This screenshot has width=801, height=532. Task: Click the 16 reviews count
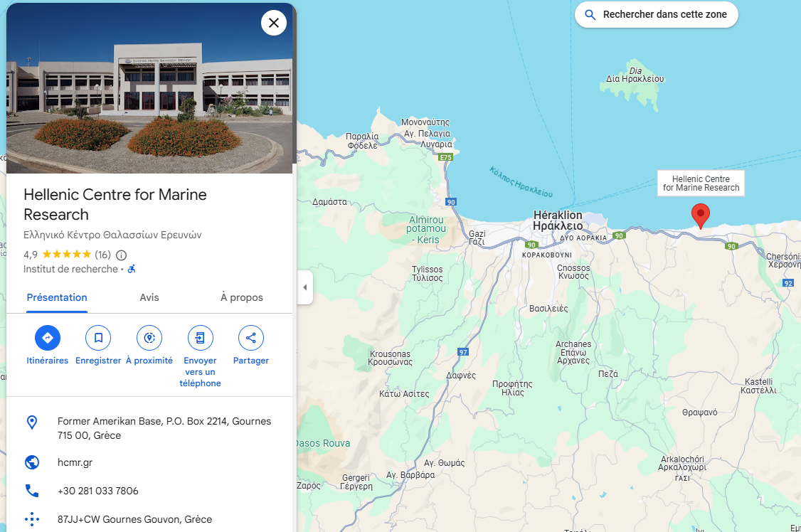coord(102,255)
